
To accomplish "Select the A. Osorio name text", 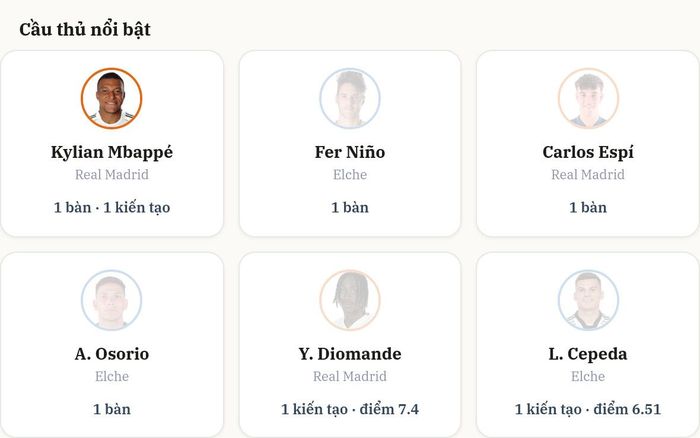I will click(112, 354).
